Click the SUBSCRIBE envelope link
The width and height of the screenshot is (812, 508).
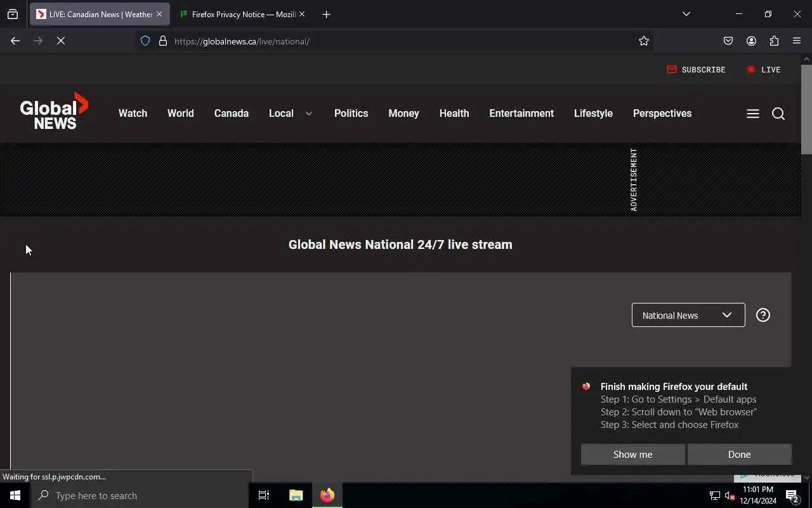click(x=696, y=69)
